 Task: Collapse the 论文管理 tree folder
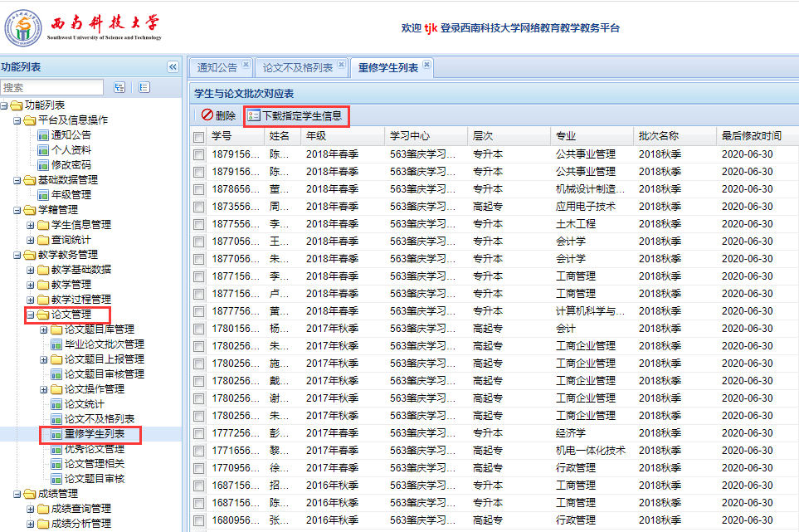(x=30, y=315)
